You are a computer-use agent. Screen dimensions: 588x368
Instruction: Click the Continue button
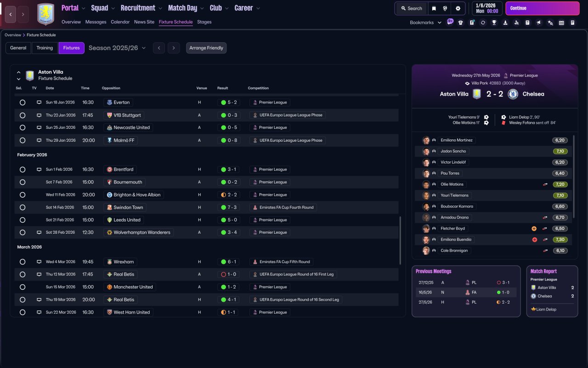tap(543, 8)
